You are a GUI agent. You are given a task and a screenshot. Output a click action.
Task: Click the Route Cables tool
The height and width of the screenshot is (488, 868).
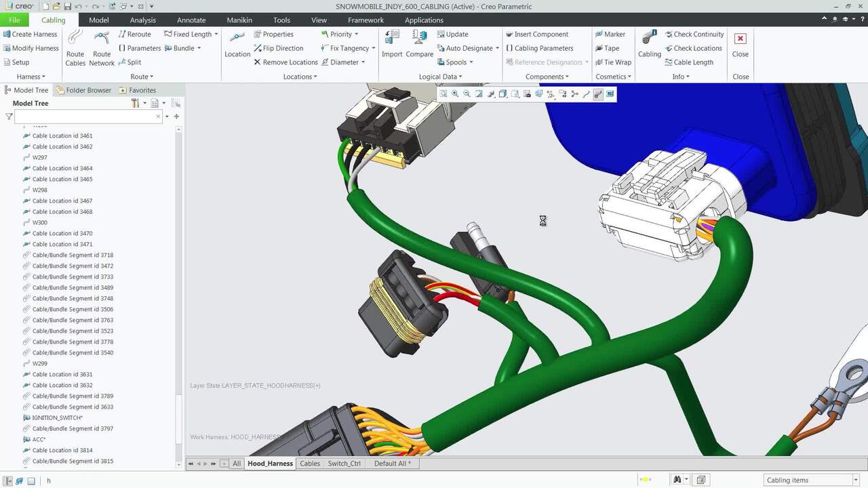[75, 47]
